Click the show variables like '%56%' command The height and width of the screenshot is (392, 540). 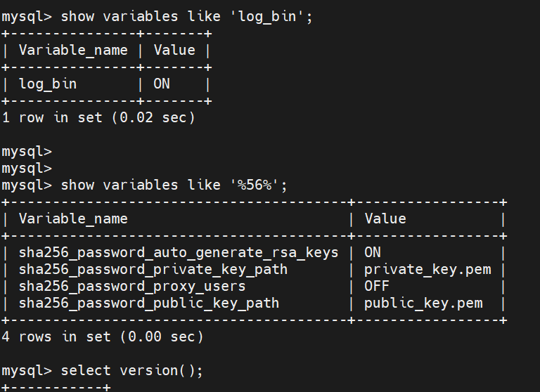pyautogui.click(x=174, y=185)
